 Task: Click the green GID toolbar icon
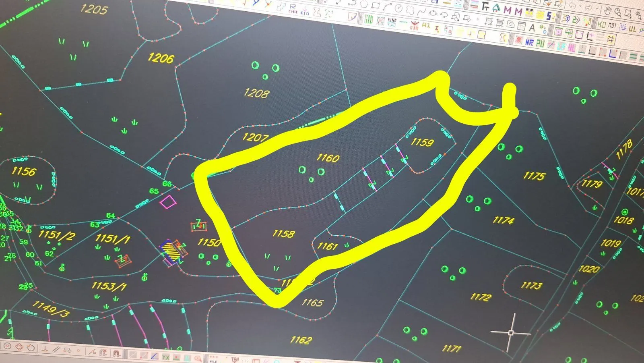369,19
